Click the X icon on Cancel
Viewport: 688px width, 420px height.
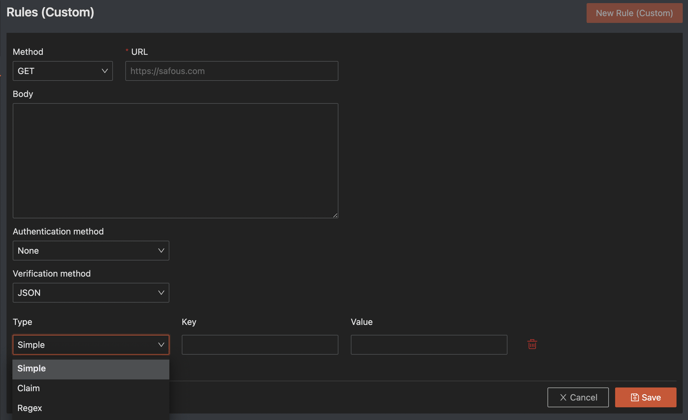[x=563, y=398]
